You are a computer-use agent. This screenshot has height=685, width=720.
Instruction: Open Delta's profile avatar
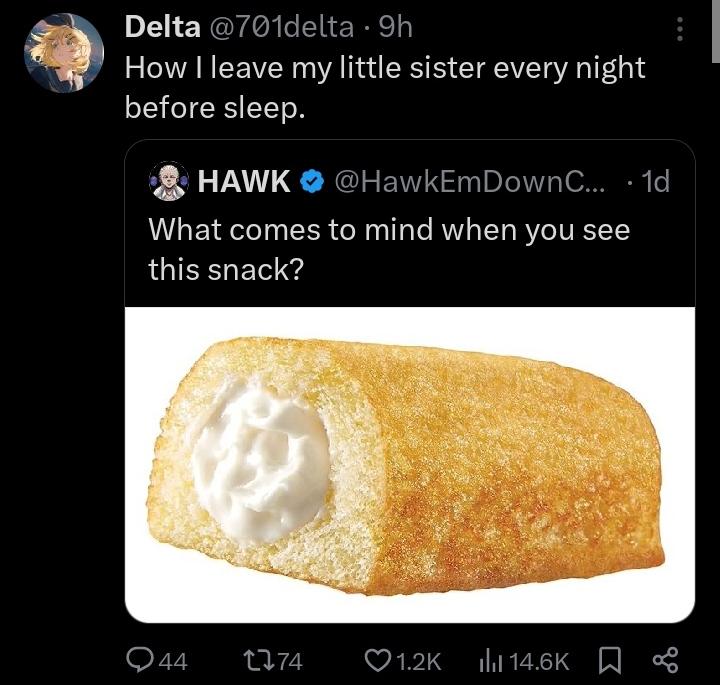(x=62, y=52)
